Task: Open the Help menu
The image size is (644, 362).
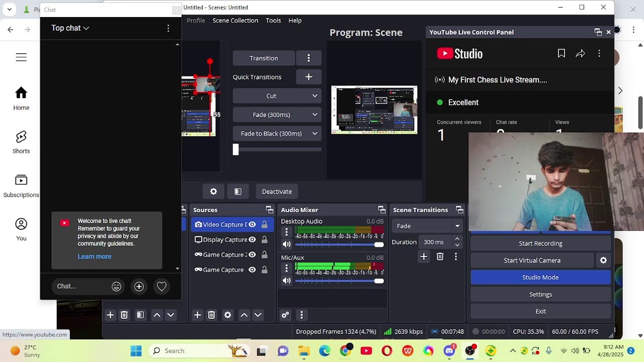Action: click(295, 21)
